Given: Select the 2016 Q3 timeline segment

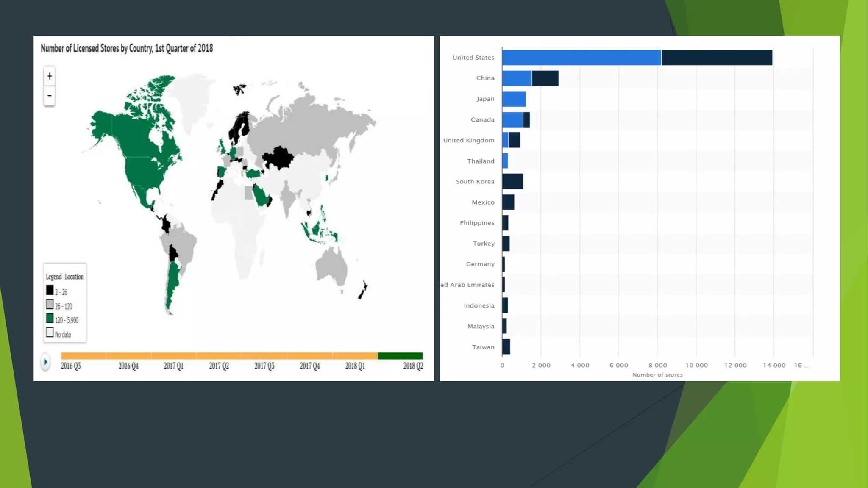Looking at the screenshot, I should (83, 356).
